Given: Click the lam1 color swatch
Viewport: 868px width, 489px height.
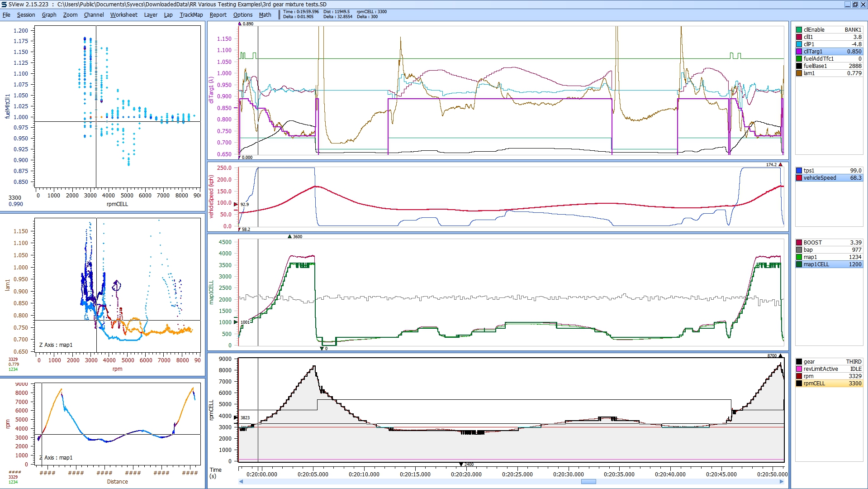Looking at the screenshot, I should point(799,73).
